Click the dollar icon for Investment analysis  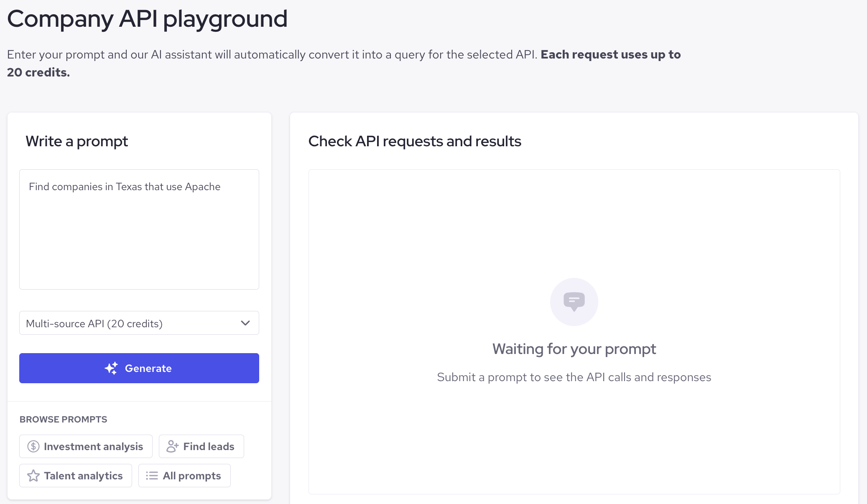tap(33, 446)
